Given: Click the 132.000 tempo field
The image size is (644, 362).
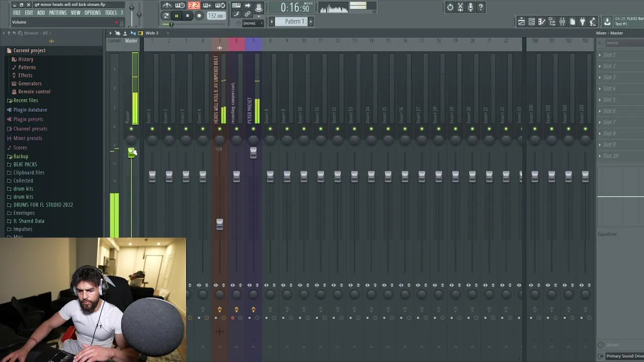Looking at the screenshot, I should (x=216, y=16).
